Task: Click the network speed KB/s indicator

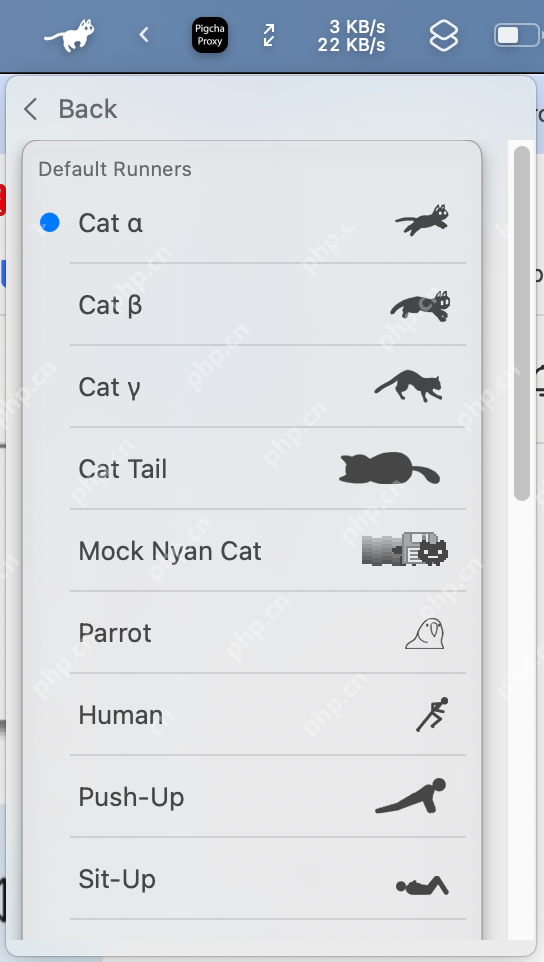Action: pyautogui.click(x=351, y=35)
